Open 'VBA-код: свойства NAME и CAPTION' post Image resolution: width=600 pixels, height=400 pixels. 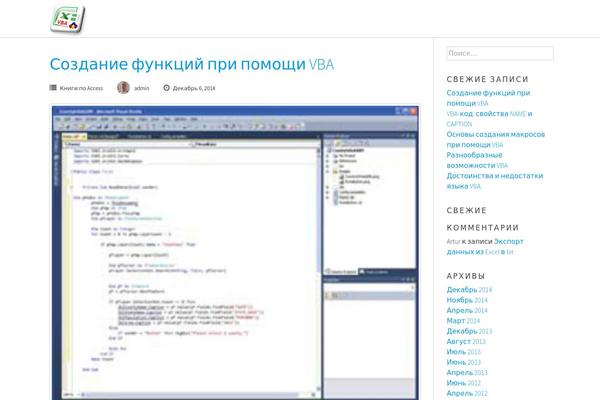[x=489, y=119]
